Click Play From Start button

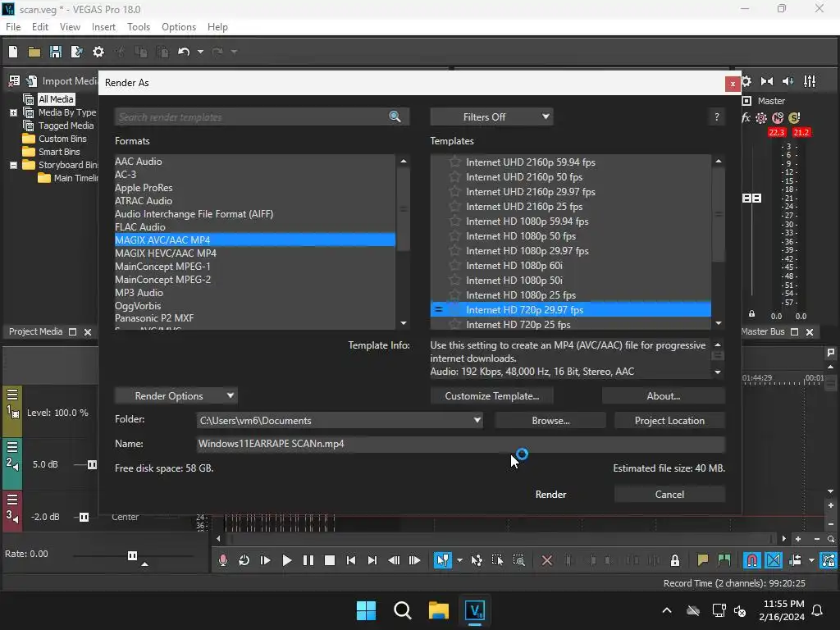(265, 560)
